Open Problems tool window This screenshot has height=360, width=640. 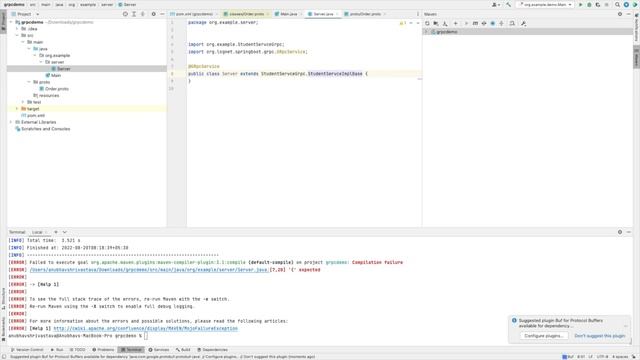coord(103,350)
